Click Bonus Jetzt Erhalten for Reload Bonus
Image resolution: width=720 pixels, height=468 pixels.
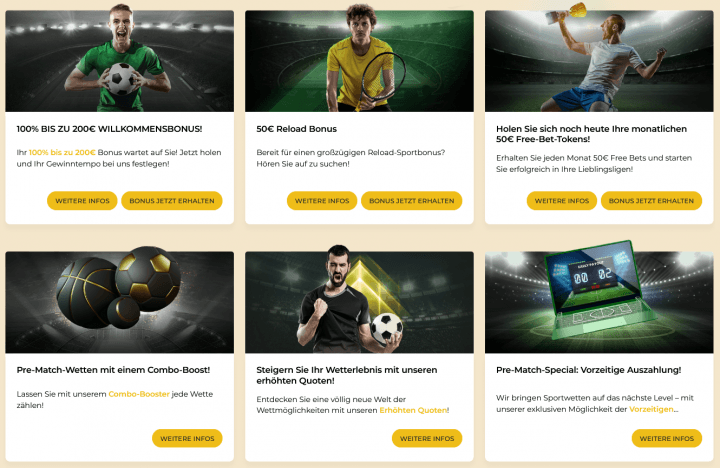[411, 201]
